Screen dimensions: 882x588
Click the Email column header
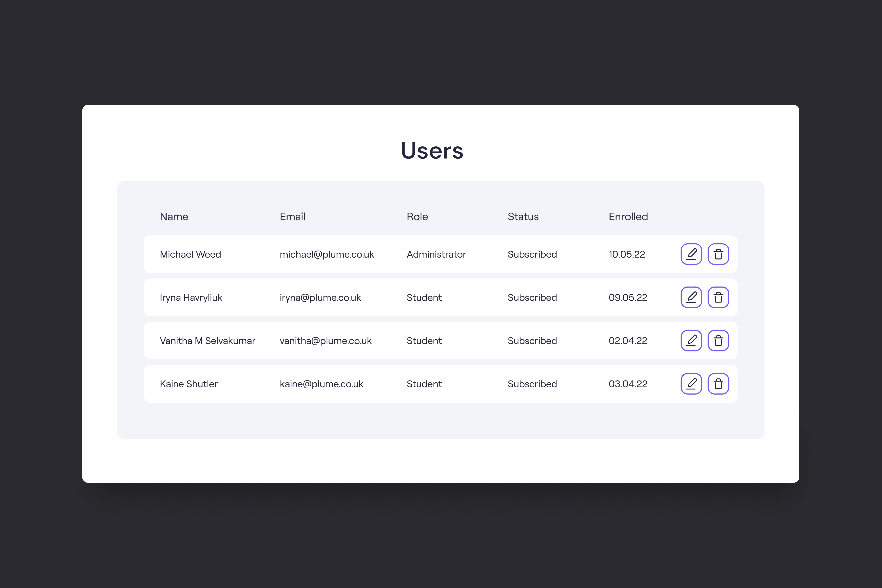[x=293, y=217]
